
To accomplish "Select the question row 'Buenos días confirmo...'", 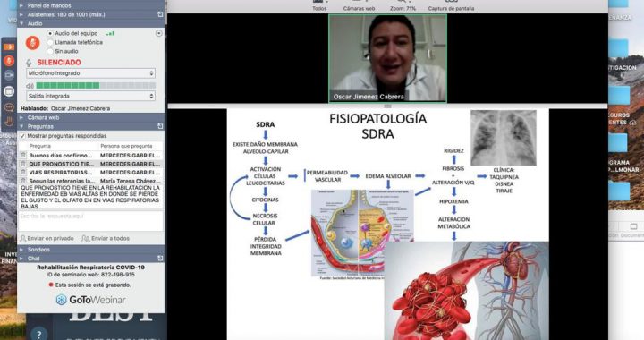I will [90, 155].
